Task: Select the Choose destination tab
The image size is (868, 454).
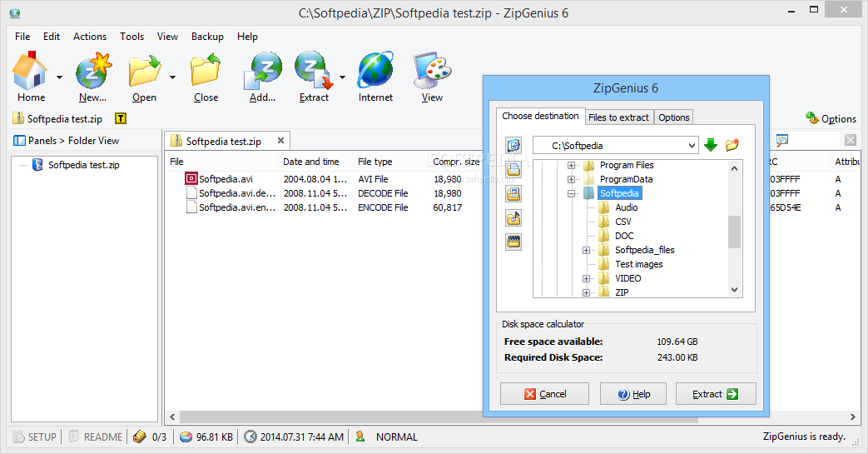Action: tap(540, 116)
